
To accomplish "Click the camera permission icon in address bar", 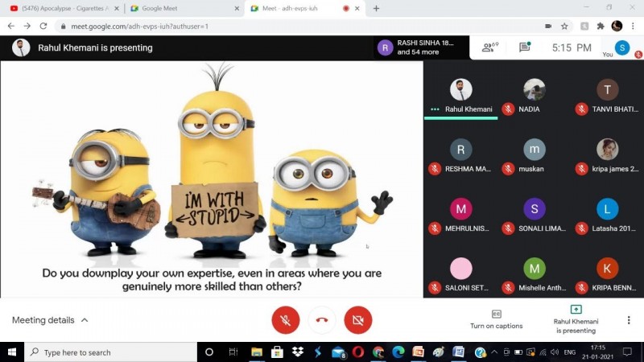I will tap(548, 26).
